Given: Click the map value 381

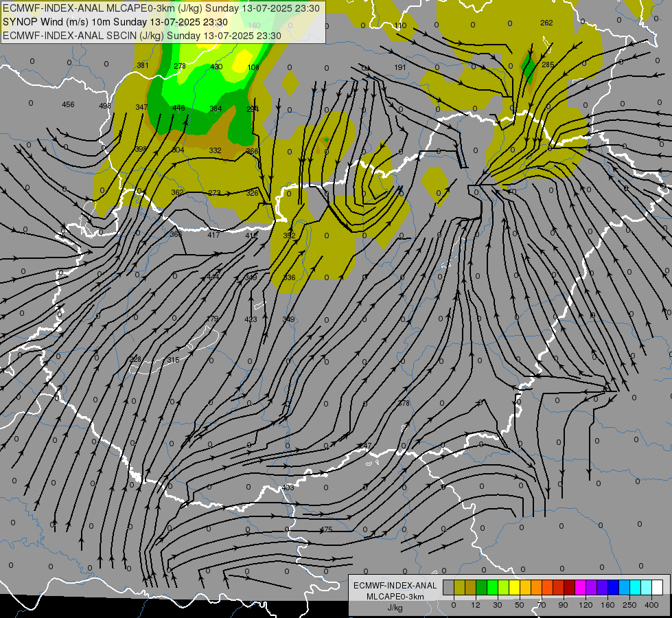Looking at the screenshot, I should pos(143,66).
